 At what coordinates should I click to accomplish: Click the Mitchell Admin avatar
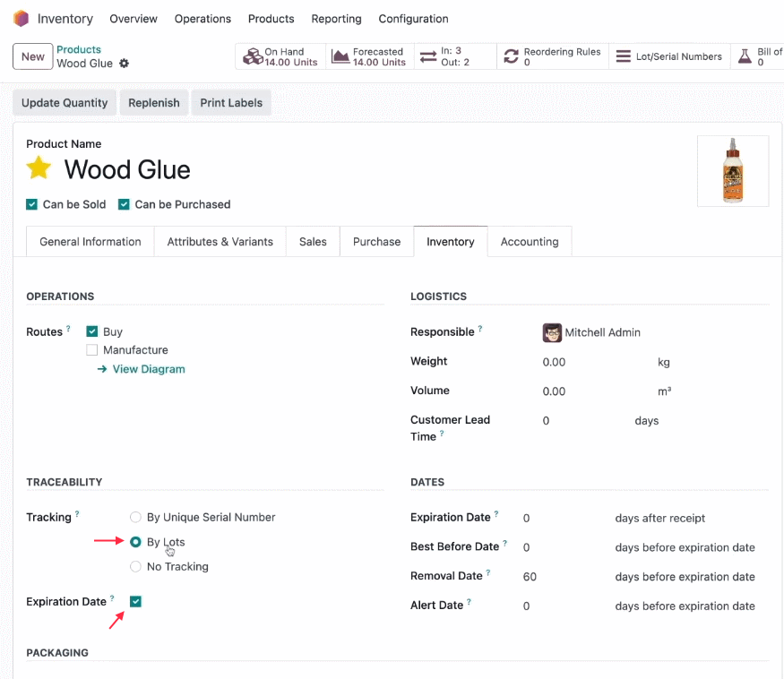pyautogui.click(x=552, y=332)
